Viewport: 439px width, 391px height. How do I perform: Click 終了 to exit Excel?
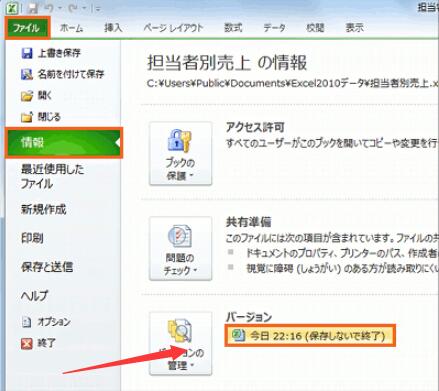38,343
